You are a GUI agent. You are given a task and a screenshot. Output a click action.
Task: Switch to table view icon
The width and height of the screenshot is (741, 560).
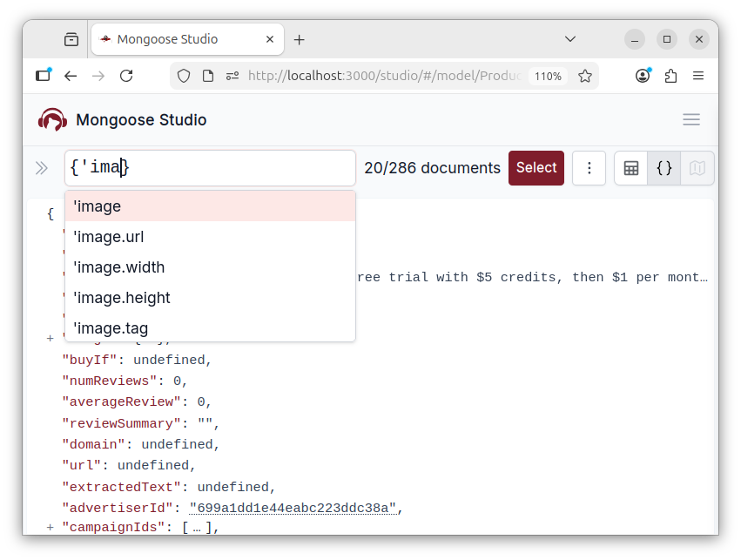click(x=631, y=168)
